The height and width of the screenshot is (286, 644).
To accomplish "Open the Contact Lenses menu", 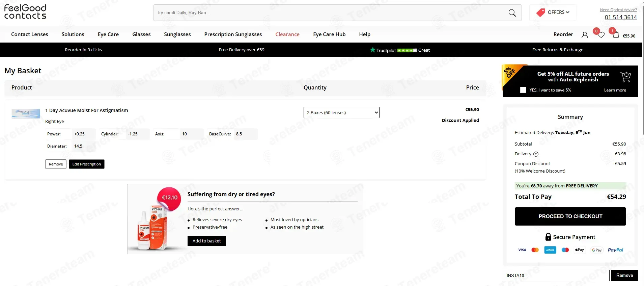I will coord(30,34).
